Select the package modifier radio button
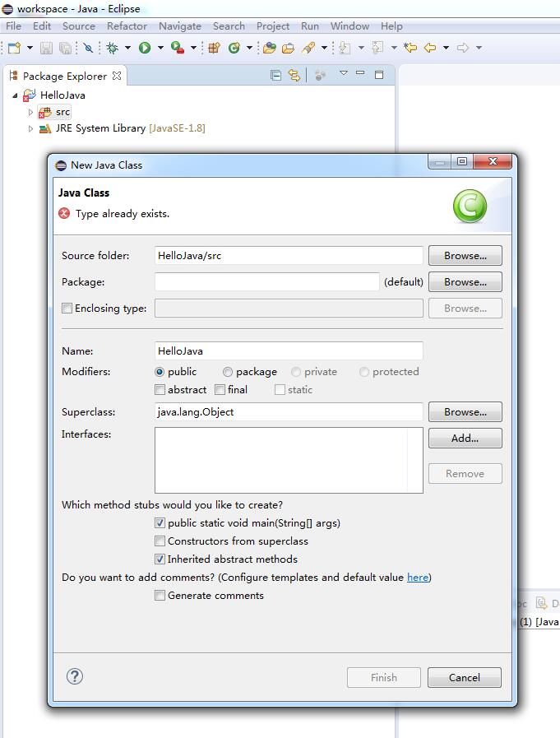The width and height of the screenshot is (560, 738). click(228, 372)
